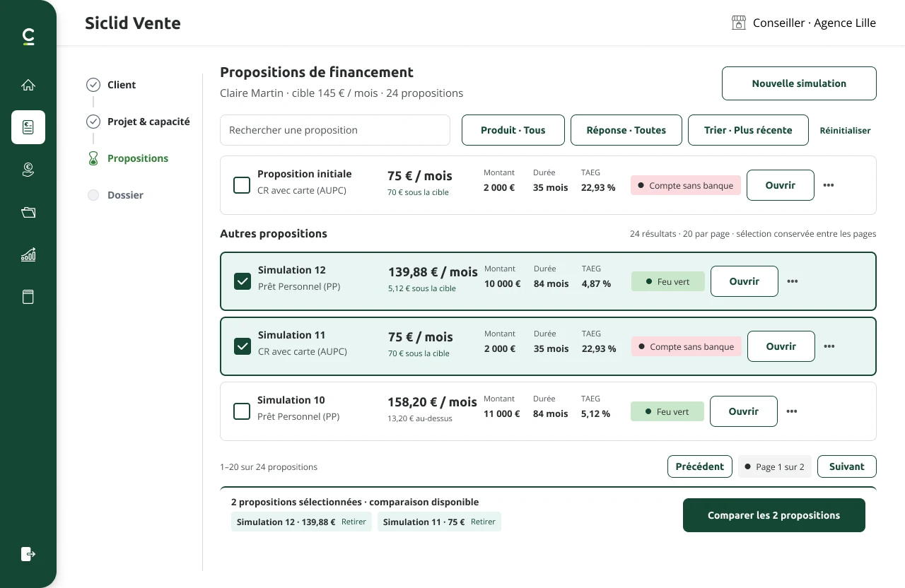Click the 139,88 € / mois amount

tap(433, 272)
